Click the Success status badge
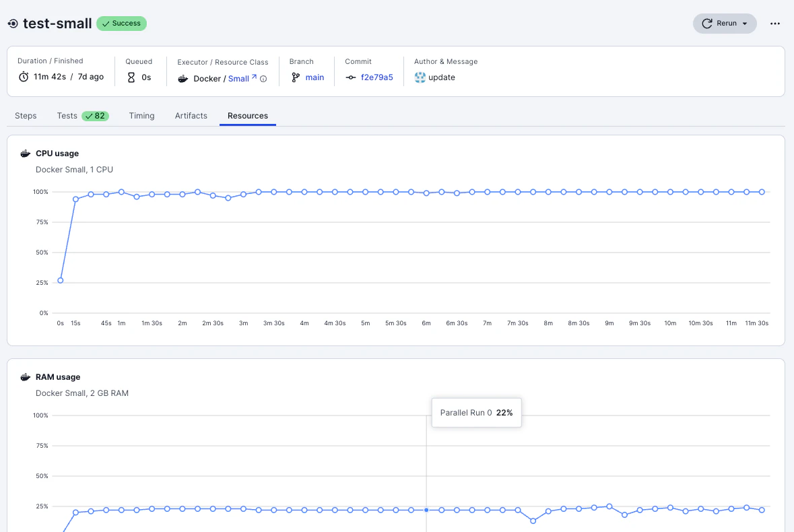 [121, 24]
